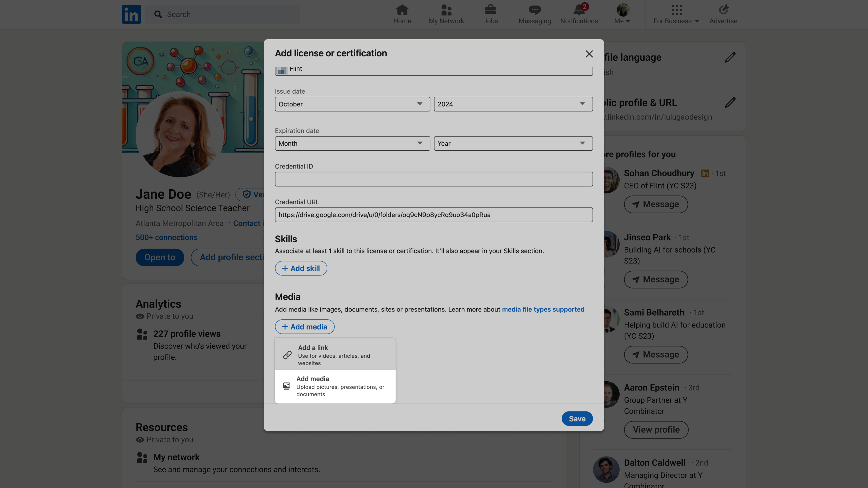Close the Add license dialog
The image size is (868, 488).
click(589, 54)
